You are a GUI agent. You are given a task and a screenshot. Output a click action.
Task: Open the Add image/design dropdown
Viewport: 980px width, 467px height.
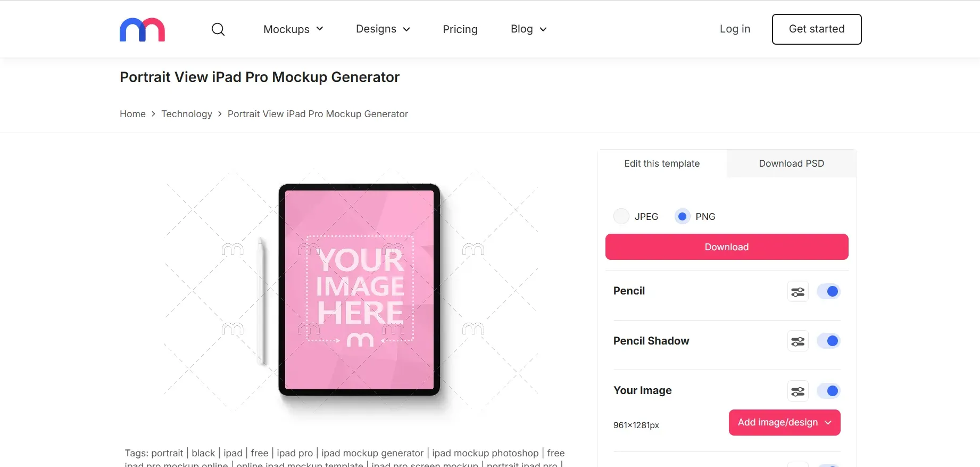(784, 422)
